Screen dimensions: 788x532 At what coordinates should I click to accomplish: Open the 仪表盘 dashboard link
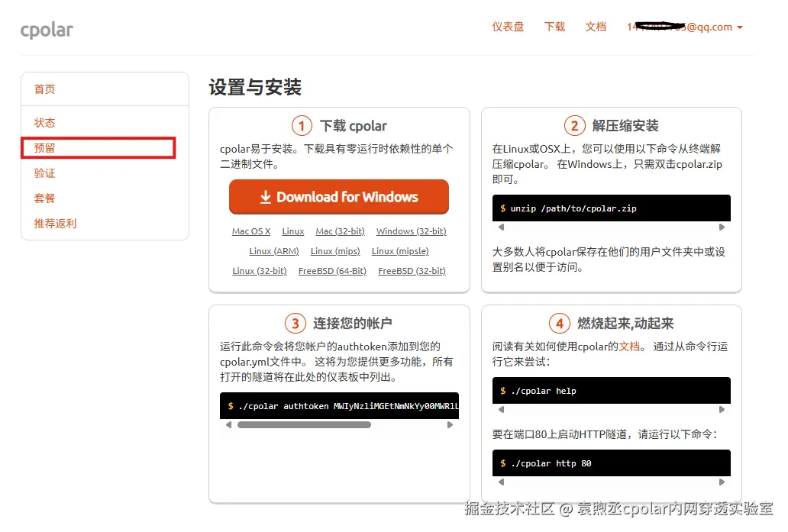(508, 27)
